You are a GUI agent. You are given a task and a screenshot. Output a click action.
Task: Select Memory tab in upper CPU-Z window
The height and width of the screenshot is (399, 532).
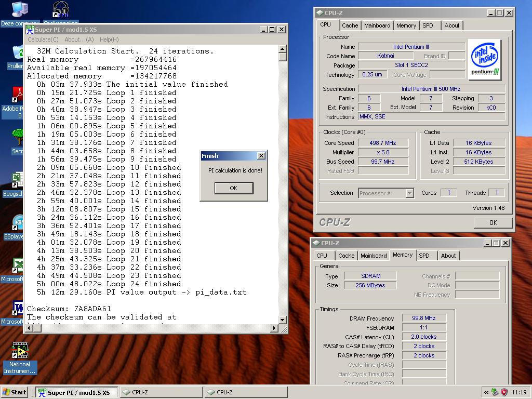tap(406, 25)
